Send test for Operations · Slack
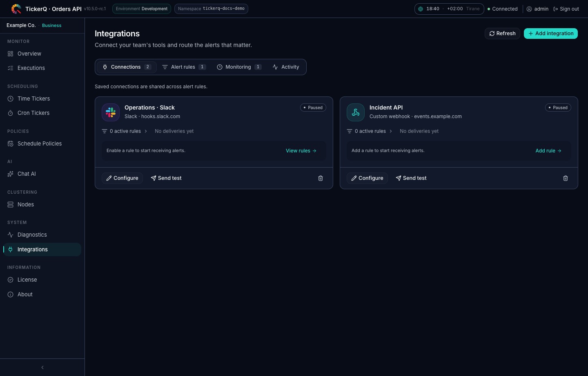This screenshot has height=376, width=588. point(166,178)
